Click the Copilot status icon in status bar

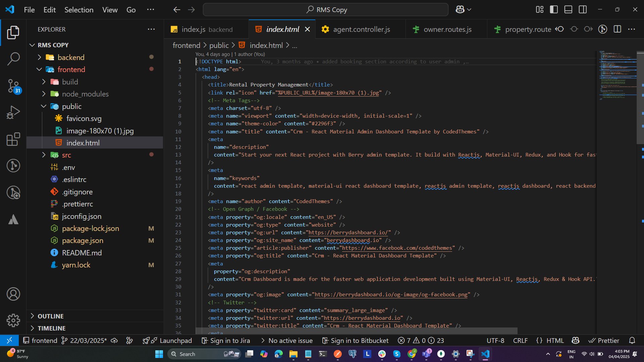[576, 341]
